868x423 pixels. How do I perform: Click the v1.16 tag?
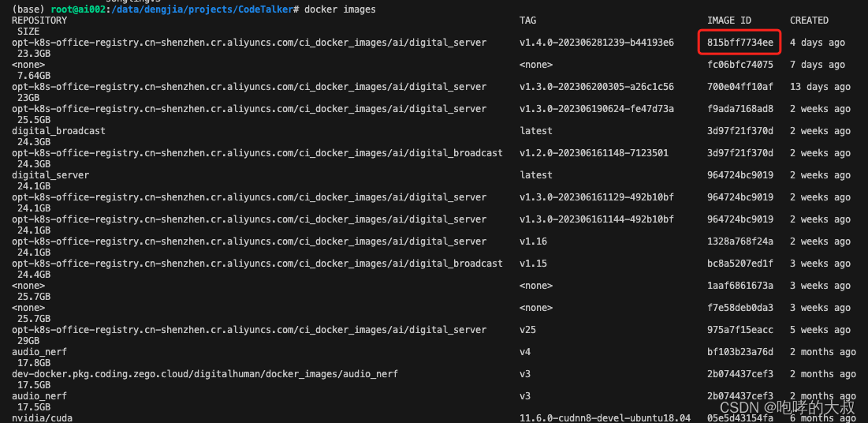(x=533, y=241)
